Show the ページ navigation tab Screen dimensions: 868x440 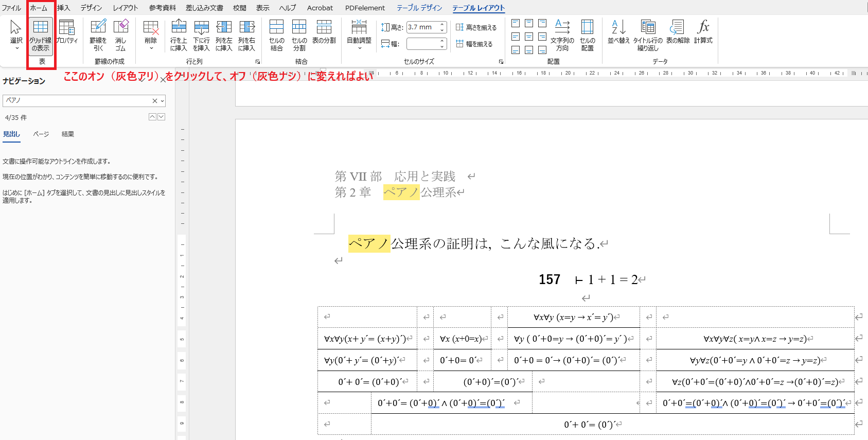(x=41, y=134)
